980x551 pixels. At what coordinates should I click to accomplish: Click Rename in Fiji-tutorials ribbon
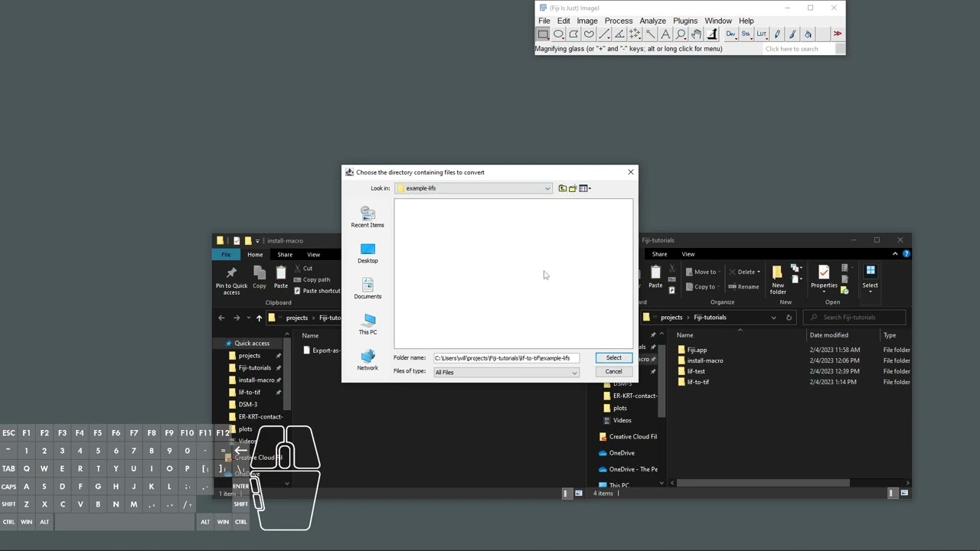(x=743, y=287)
